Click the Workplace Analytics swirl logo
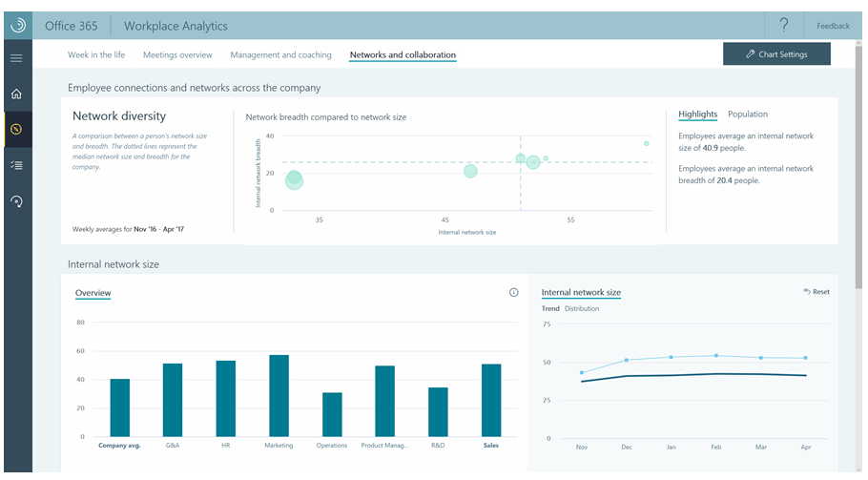 tap(18, 26)
